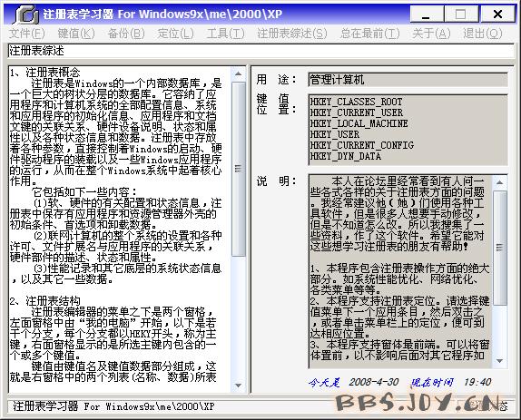521x420 pixels.
Task: Open the 备份(B) menu
Action: [x=126, y=34]
